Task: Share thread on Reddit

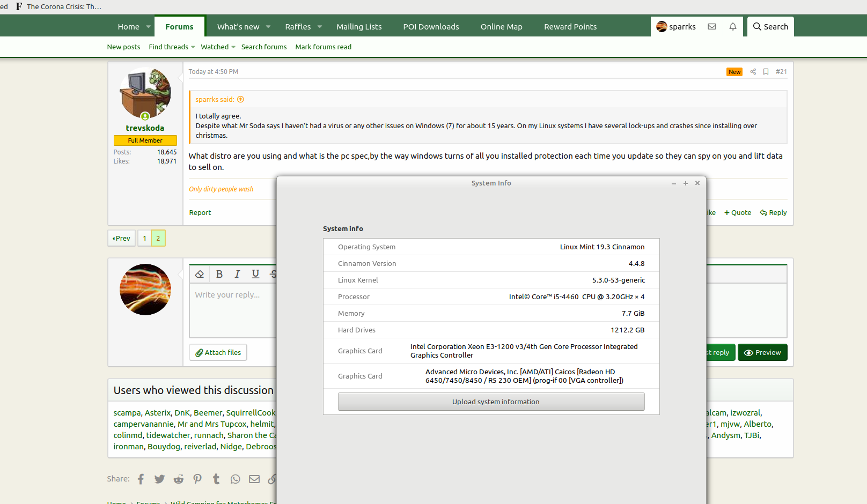Action: coord(179,479)
